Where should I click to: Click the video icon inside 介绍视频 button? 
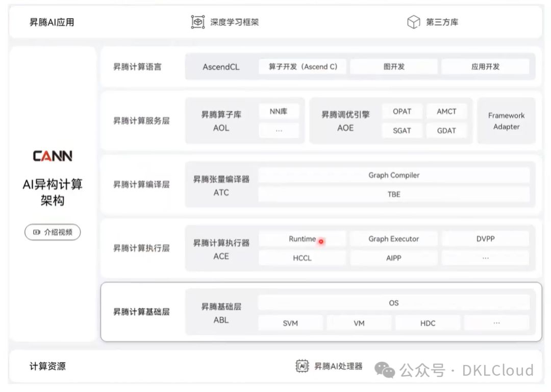(37, 232)
